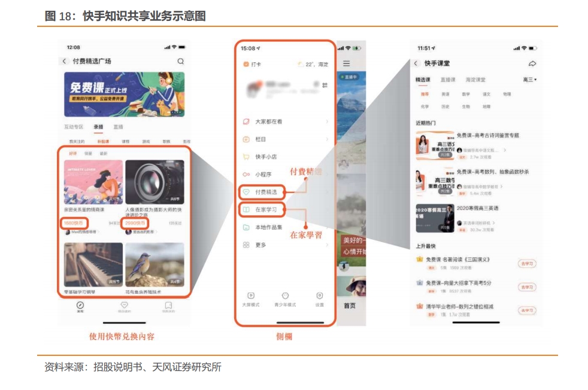
Task: Sort courses by 最新
Action: click(104, 154)
